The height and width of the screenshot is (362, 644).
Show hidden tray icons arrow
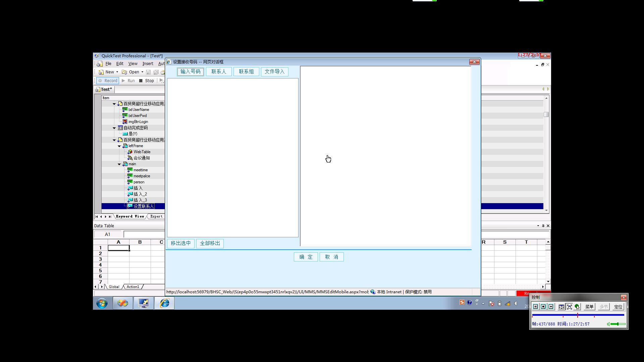[483, 303]
